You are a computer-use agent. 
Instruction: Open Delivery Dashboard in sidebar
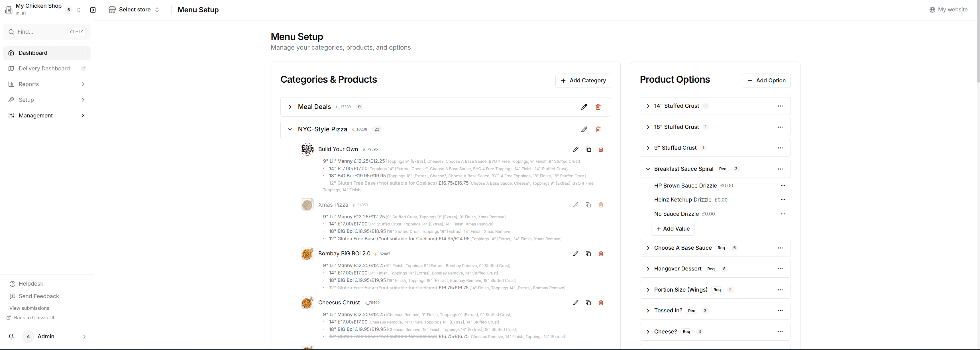tap(47, 68)
